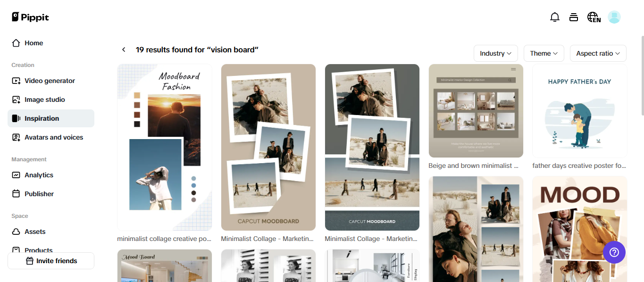Screen dimensions: 644x282
Task: Go to Home in the sidebar
Action: pyautogui.click(x=51, y=43)
